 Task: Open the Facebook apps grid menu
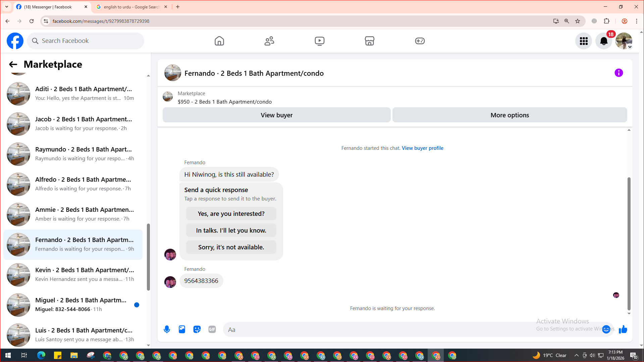pos(584,41)
